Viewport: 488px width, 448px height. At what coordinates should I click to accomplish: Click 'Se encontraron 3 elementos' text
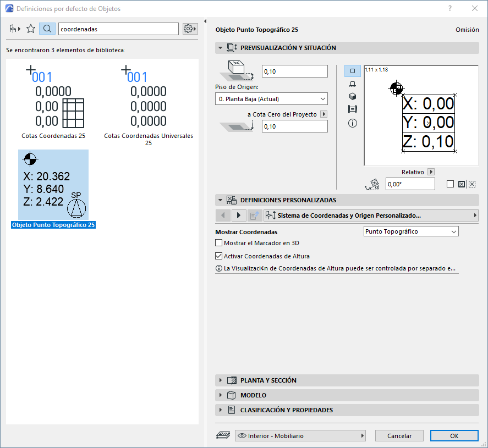point(65,50)
